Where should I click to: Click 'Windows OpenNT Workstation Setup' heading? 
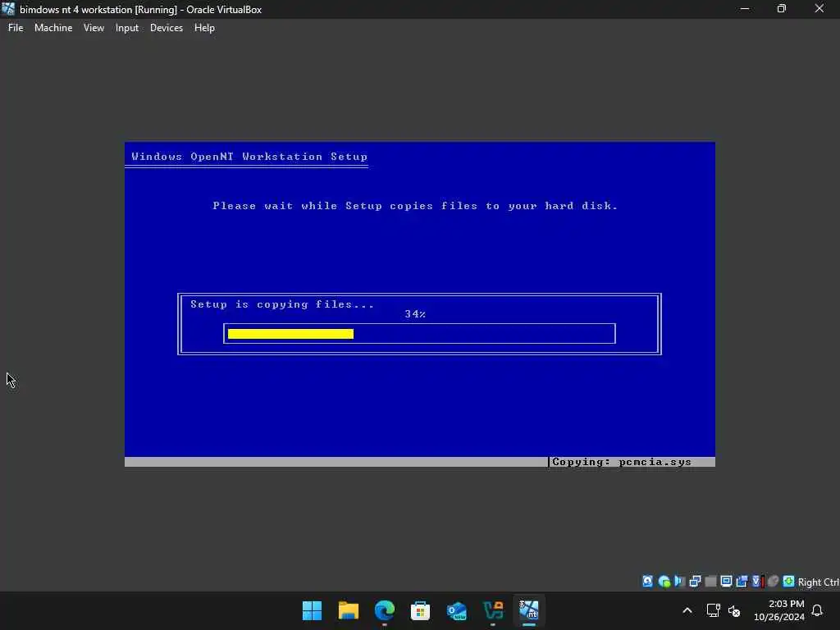point(249,157)
